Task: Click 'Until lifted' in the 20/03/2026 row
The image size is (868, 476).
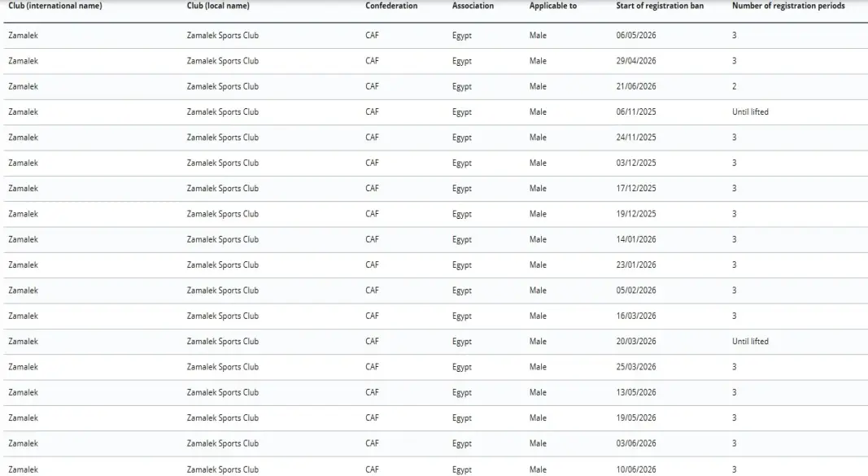Action: click(750, 341)
